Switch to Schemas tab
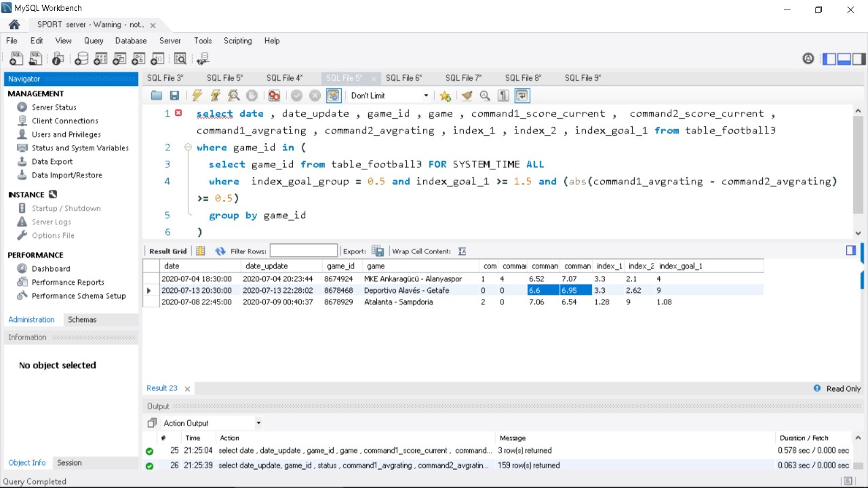 tap(82, 319)
